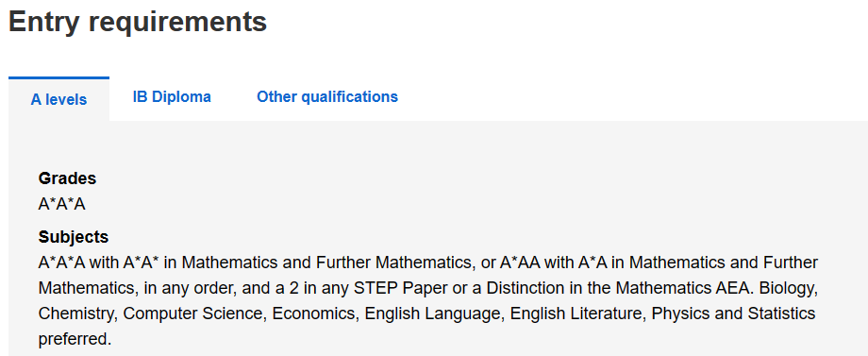Select the A*A*A grade value under Grades
The height and width of the screenshot is (356, 868).
tap(62, 204)
